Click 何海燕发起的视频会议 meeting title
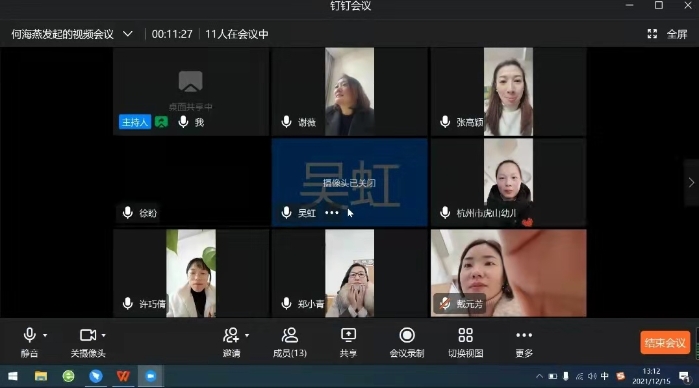Viewport: 699px width, 388px height. [62, 34]
